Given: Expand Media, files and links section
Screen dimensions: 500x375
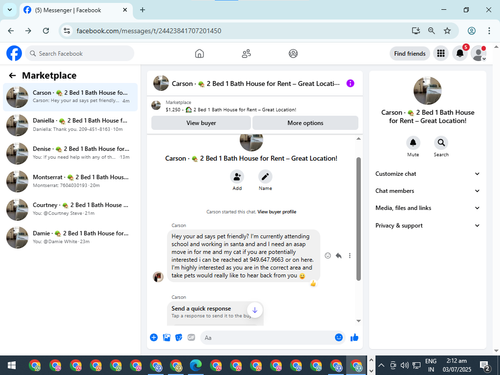Looking at the screenshot, I should 427,208.
